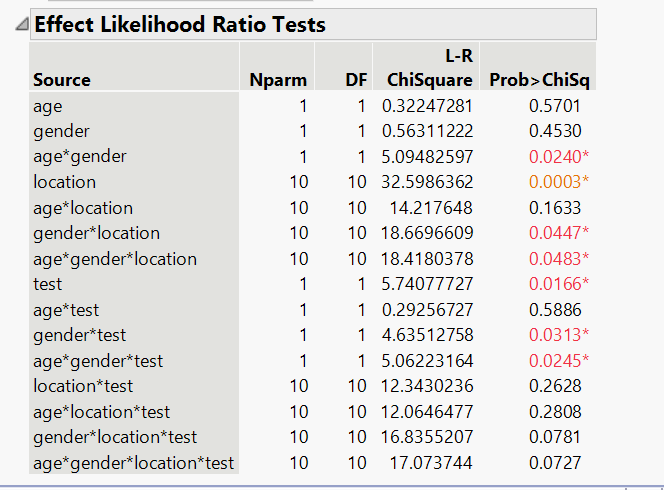Click the L-R ChiSquare column header

coord(425,70)
